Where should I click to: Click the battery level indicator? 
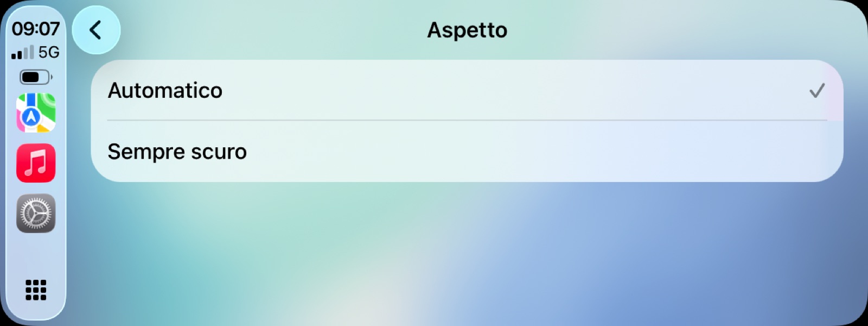coord(36,77)
